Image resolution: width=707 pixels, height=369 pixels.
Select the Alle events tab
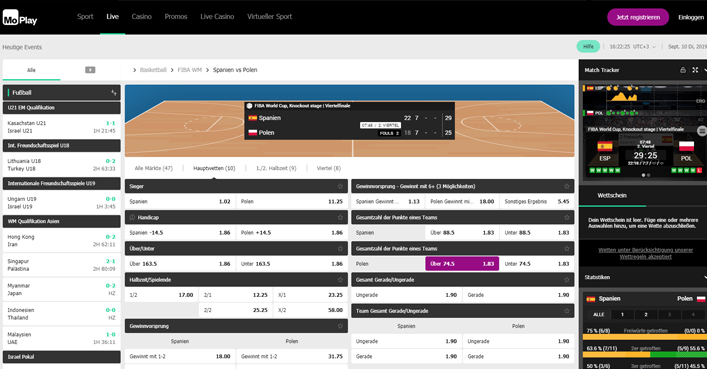point(31,70)
